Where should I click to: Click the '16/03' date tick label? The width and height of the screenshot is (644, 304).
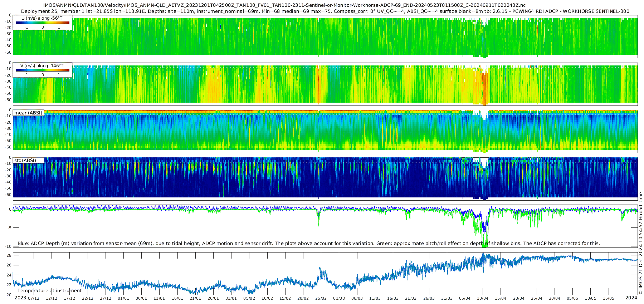pyautogui.click(x=393, y=299)
